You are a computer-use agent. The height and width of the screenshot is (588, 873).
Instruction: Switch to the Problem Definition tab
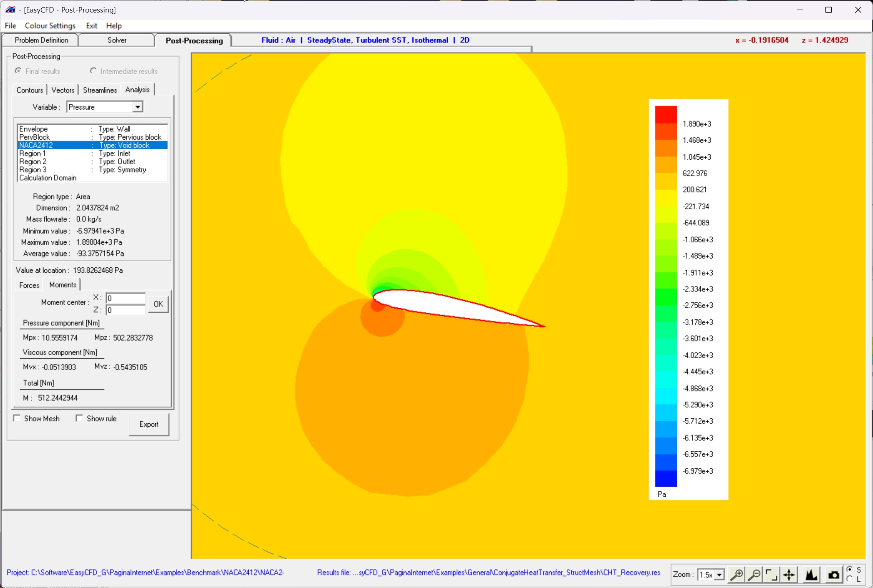(x=41, y=40)
